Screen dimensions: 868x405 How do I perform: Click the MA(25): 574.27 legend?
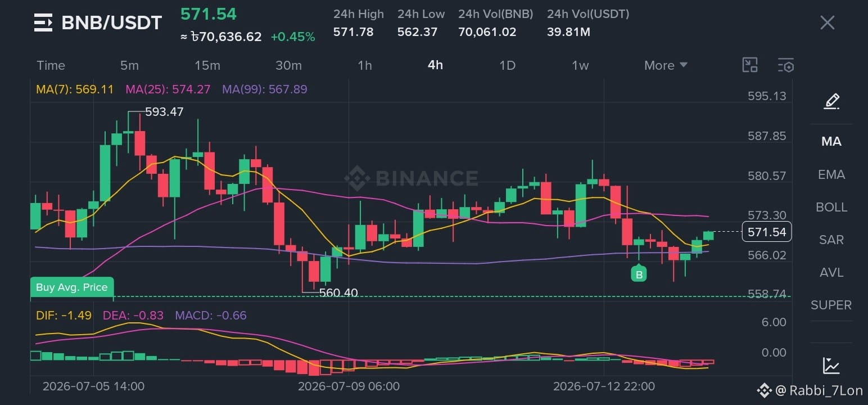tap(168, 89)
